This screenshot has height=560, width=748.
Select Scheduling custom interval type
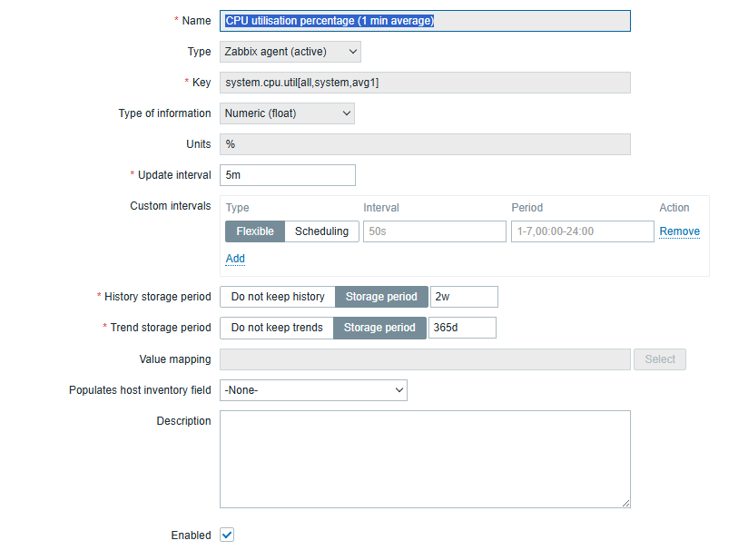(321, 231)
